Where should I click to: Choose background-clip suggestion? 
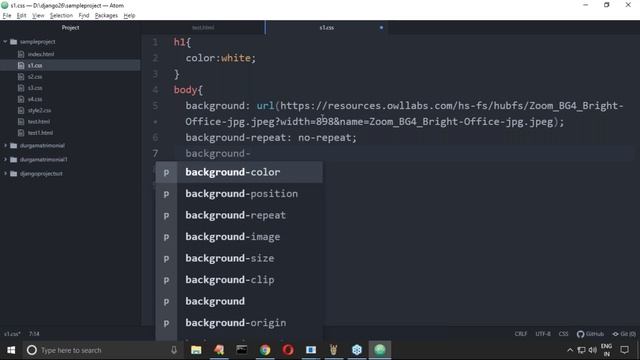click(x=239, y=280)
